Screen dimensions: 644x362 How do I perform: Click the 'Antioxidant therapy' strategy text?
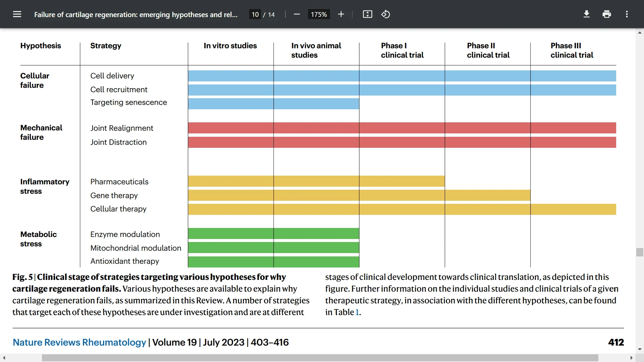[124, 261]
